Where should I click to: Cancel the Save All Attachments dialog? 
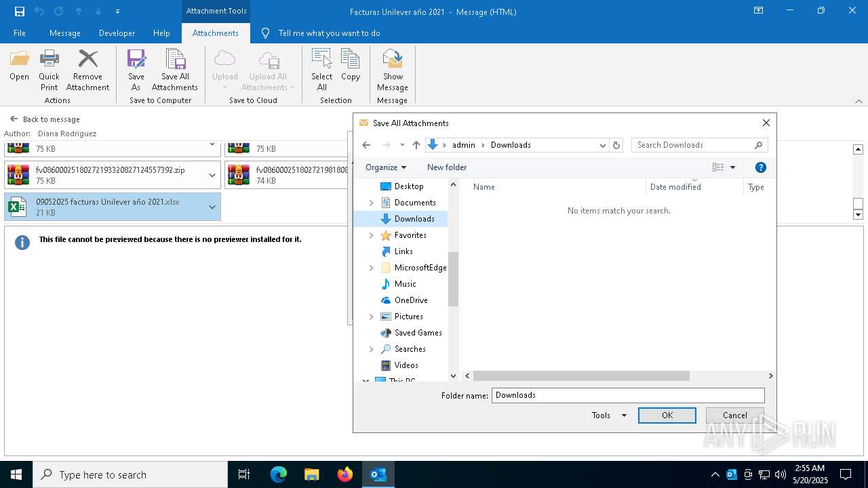[735, 415]
